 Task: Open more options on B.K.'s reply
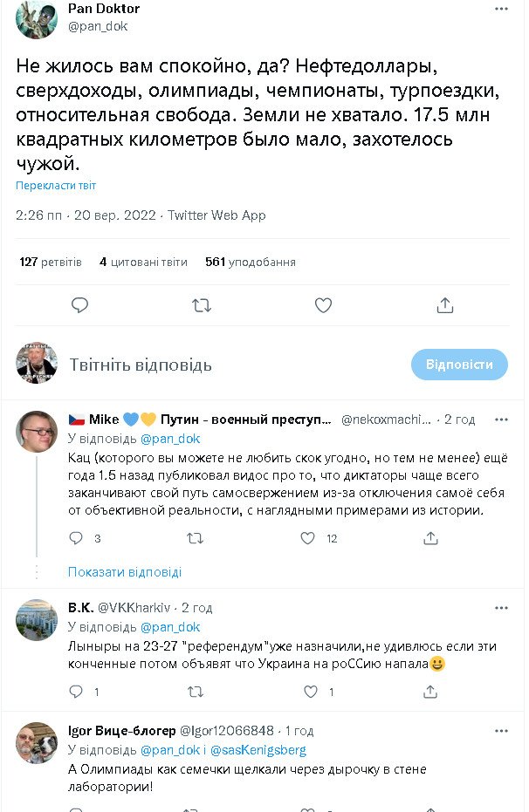pos(501,608)
